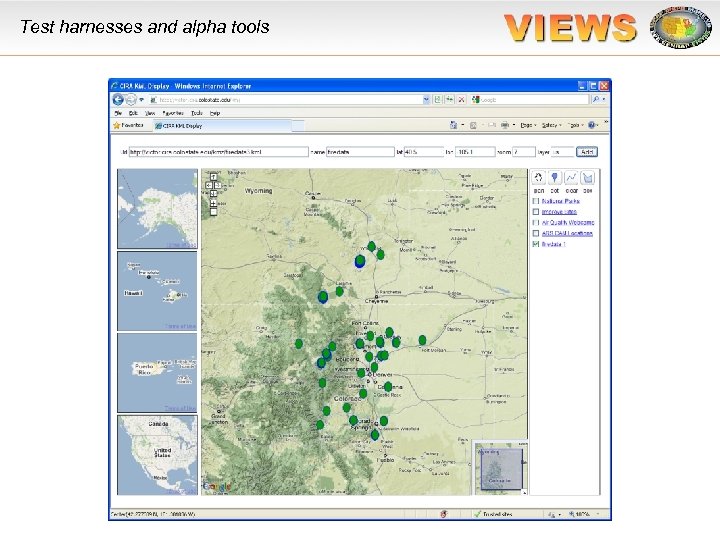
Task: Click the lat input field
Action: click(x=424, y=152)
